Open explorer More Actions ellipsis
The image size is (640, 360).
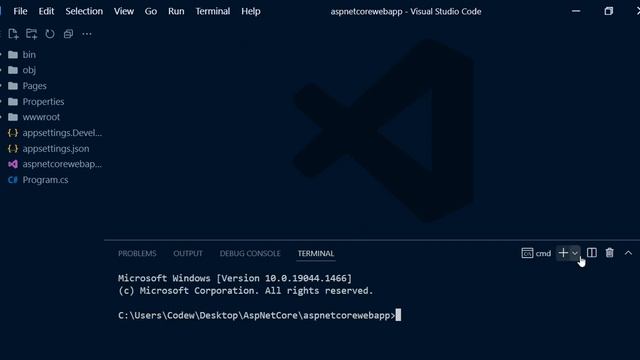point(87,34)
